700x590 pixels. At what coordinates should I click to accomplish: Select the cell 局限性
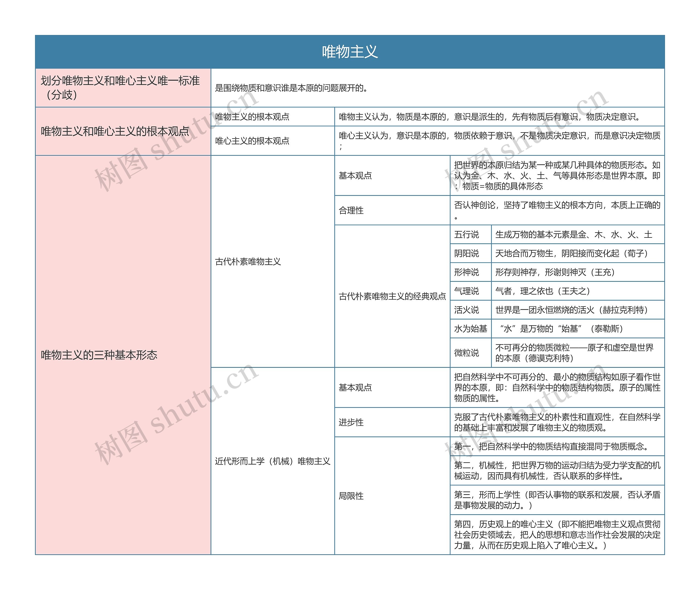click(392, 496)
